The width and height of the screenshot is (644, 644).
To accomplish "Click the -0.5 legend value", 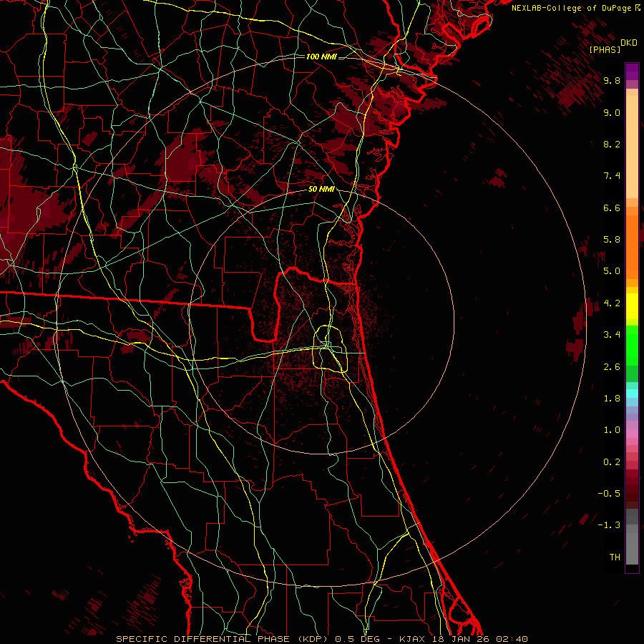I will tap(609, 494).
